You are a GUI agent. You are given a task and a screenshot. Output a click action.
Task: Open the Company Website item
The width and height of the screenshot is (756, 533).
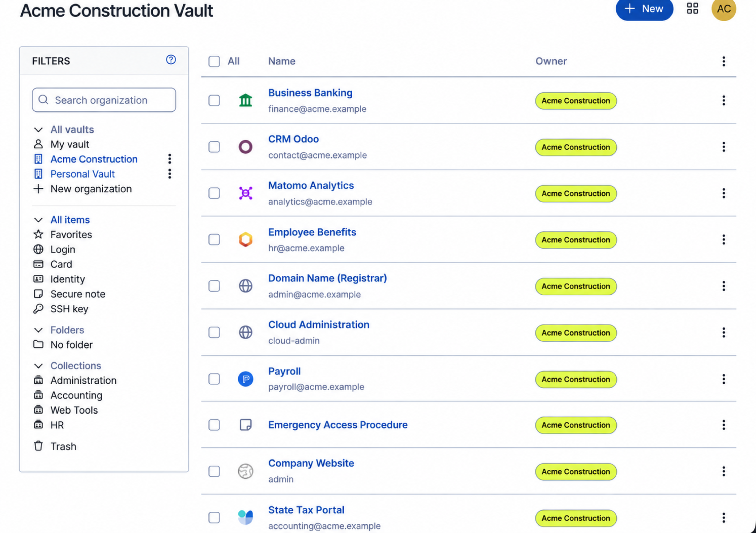tap(311, 463)
